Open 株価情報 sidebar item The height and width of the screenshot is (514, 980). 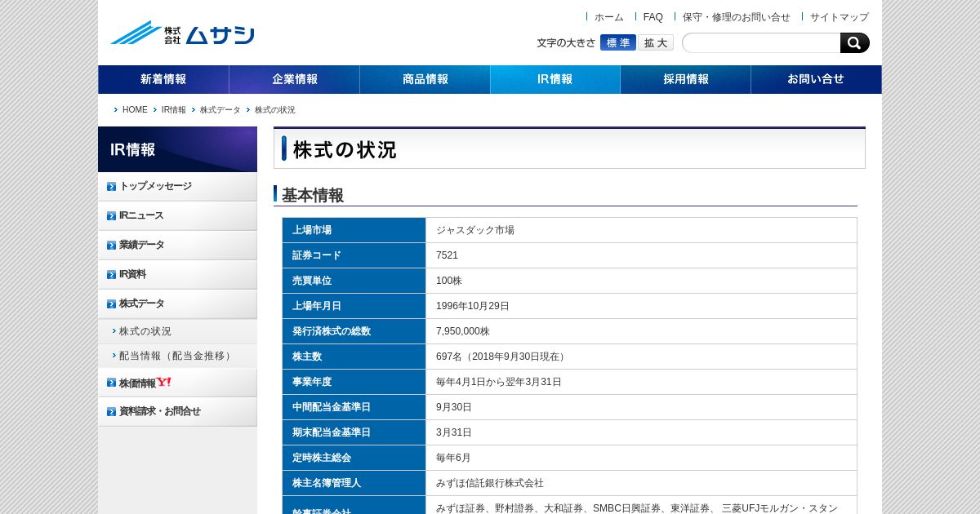(x=177, y=383)
